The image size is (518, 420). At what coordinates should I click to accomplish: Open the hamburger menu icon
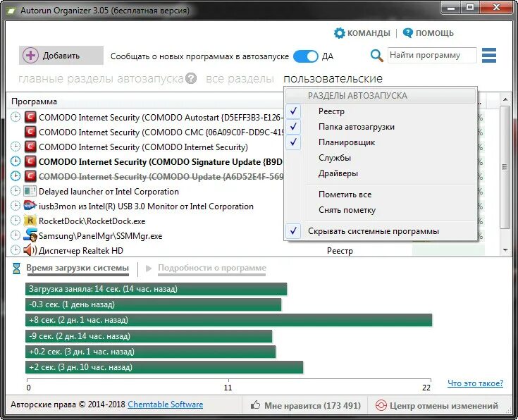(x=489, y=55)
